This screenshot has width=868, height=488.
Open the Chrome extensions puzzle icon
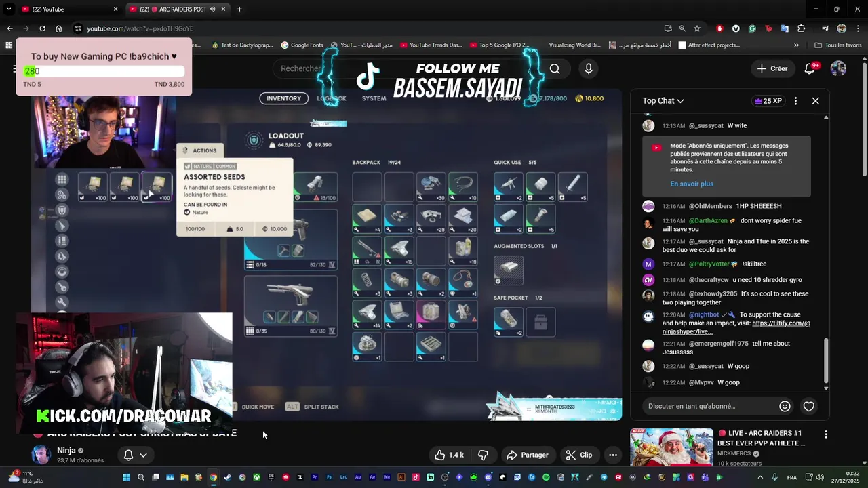point(801,28)
